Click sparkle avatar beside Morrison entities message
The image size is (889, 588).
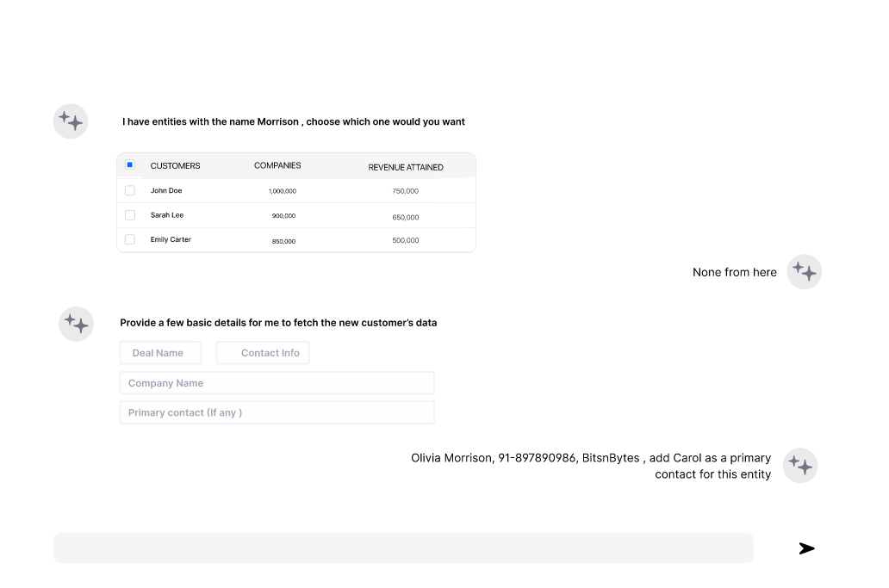click(x=71, y=121)
